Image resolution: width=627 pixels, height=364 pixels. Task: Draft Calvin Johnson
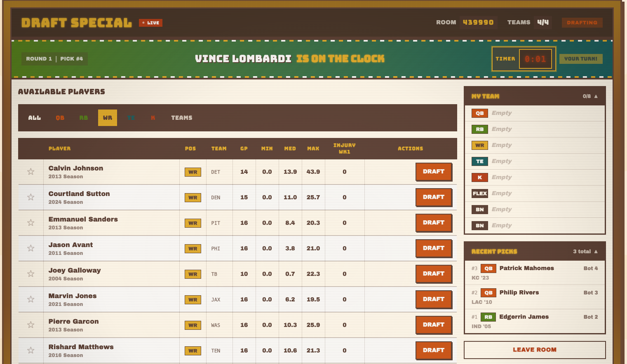(434, 172)
